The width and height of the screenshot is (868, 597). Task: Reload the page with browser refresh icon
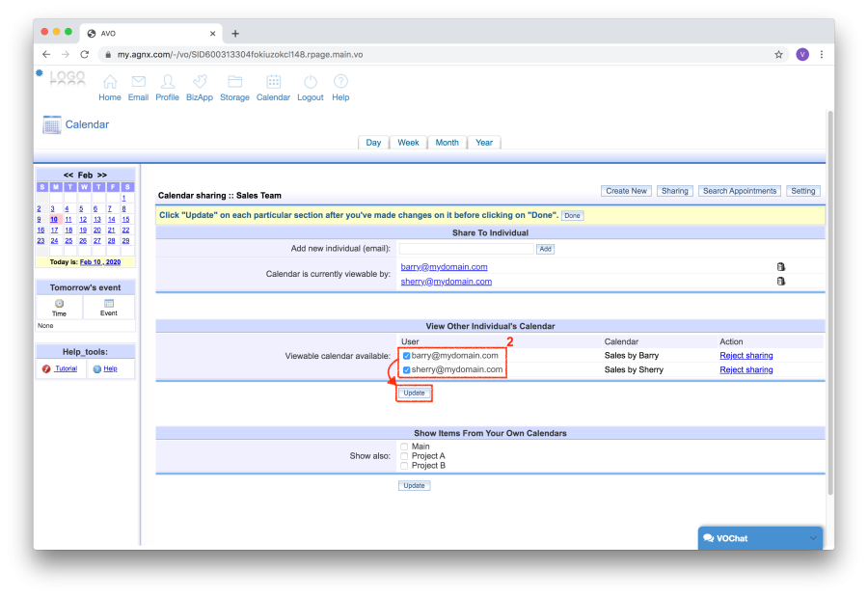tap(85, 55)
